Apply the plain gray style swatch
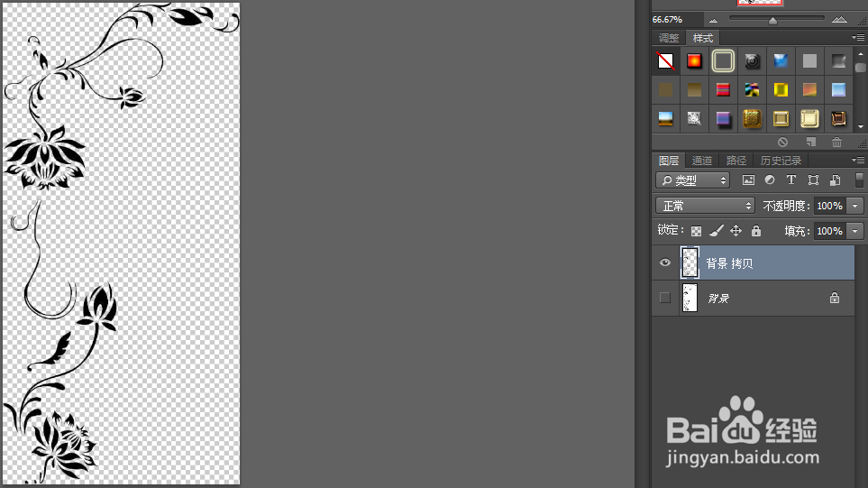Screen dimensions: 868x488 (x=809, y=61)
